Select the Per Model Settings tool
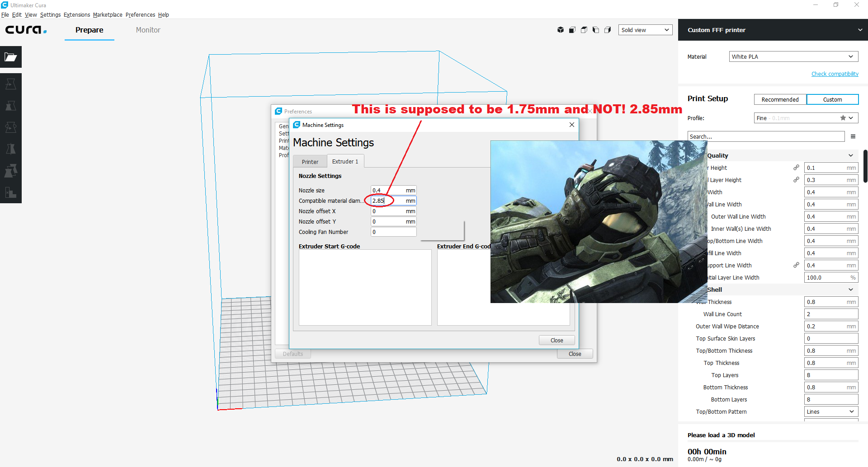 pos(11,171)
